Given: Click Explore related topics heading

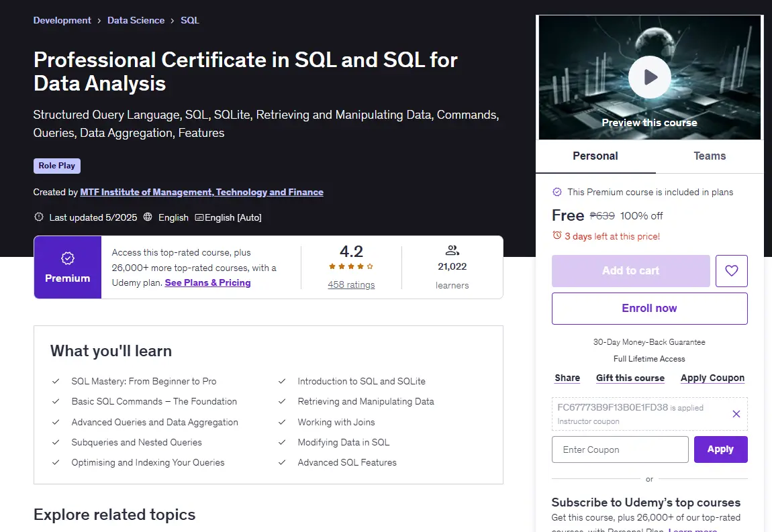Looking at the screenshot, I should pyautogui.click(x=114, y=515).
